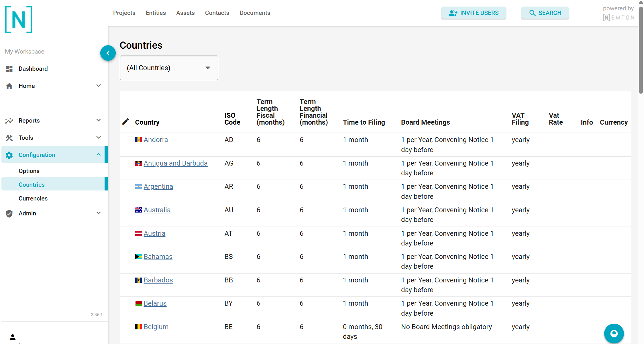This screenshot has width=644, height=344.
Task: Click the Admin shield icon
Action: pos(9,213)
